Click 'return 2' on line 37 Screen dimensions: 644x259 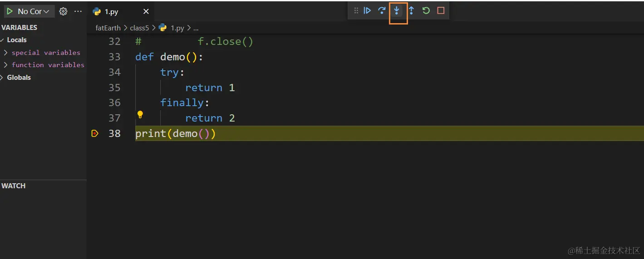coord(210,118)
